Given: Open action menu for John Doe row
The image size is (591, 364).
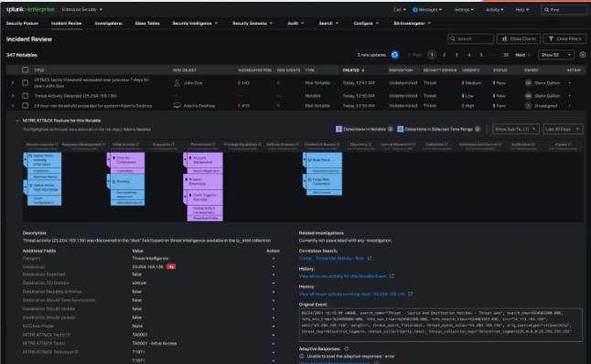Looking at the screenshot, I should click(570, 83).
